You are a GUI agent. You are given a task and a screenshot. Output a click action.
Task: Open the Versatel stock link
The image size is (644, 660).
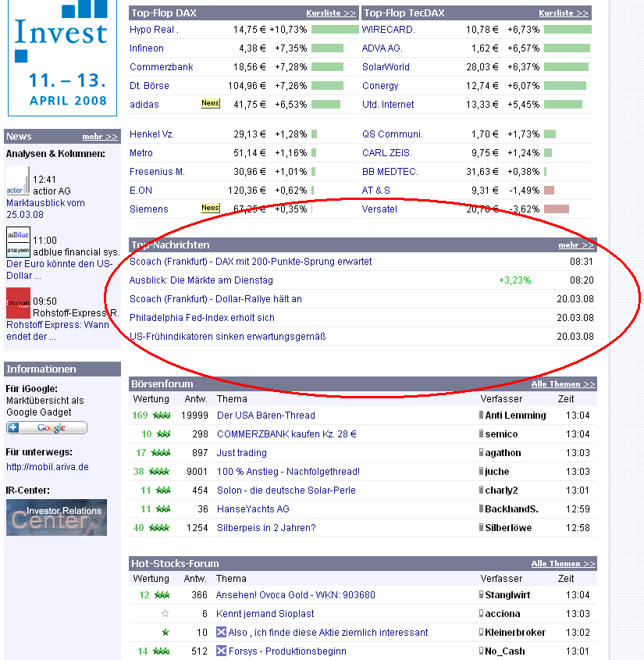point(379,209)
